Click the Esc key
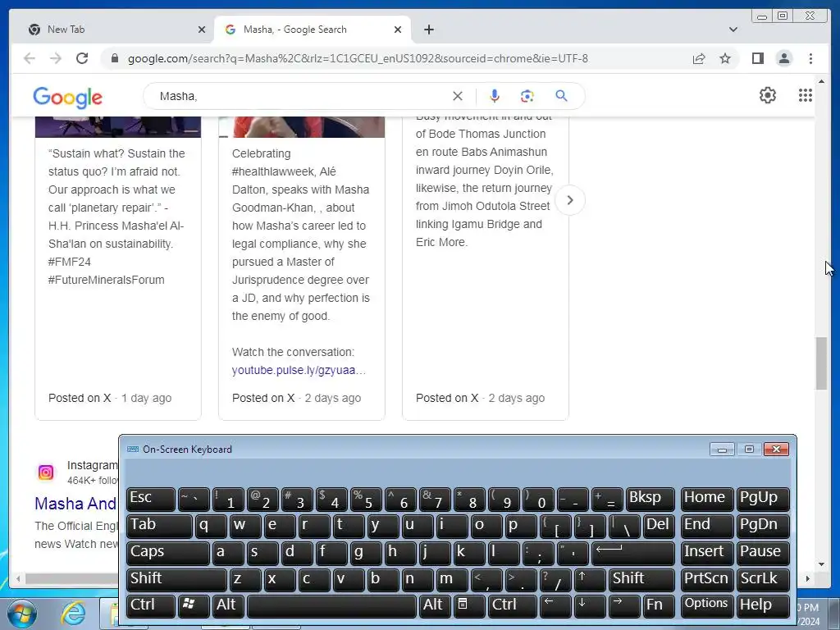 tap(151, 500)
